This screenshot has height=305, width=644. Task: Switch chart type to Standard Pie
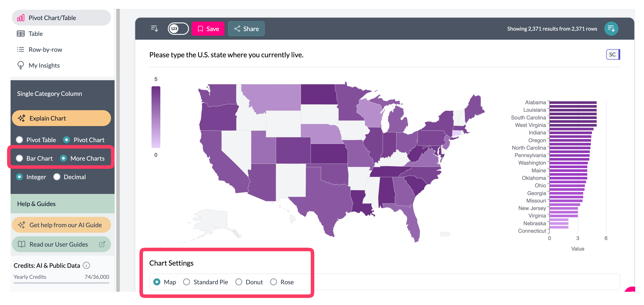[x=187, y=282]
